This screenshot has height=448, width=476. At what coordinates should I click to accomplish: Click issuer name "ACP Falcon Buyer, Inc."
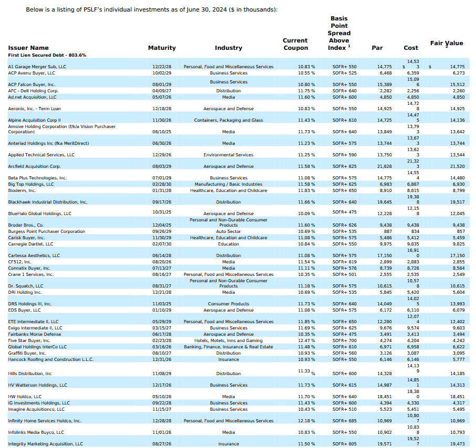coord(31,84)
